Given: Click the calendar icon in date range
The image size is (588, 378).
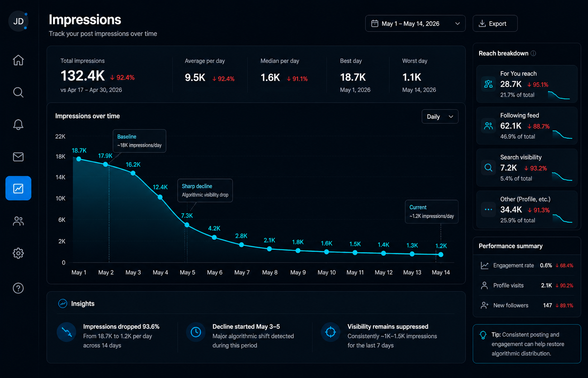Looking at the screenshot, I should pos(375,23).
